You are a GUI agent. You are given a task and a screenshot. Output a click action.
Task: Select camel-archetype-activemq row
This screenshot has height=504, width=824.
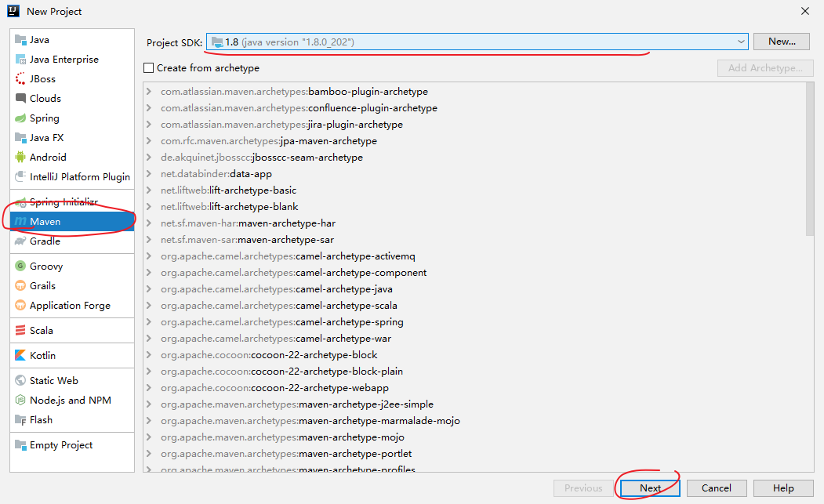click(x=474, y=256)
